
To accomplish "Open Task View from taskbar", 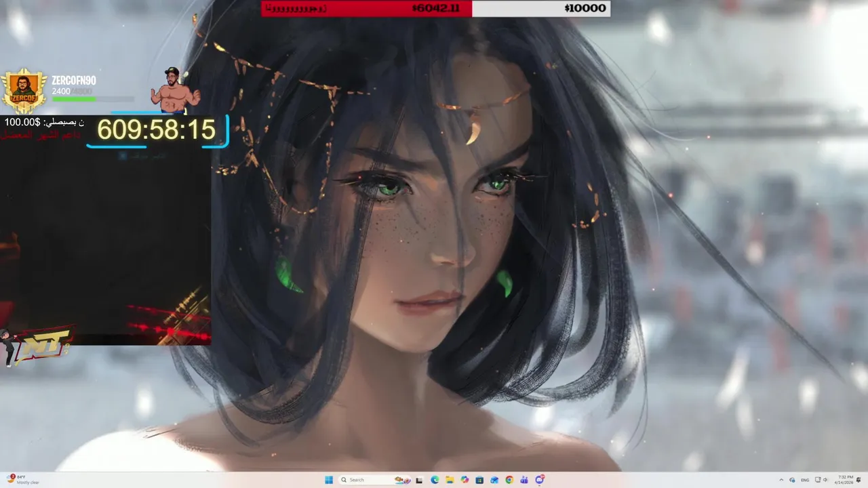I will tap(419, 480).
